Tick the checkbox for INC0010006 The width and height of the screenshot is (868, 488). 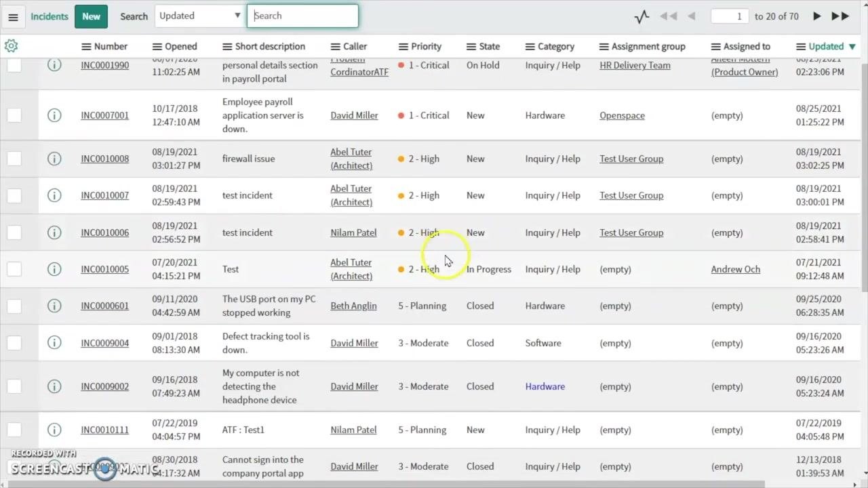[14, 232]
